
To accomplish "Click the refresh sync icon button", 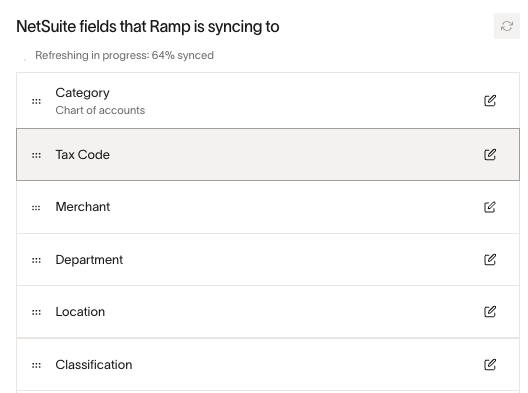I will tap(506, 26).
